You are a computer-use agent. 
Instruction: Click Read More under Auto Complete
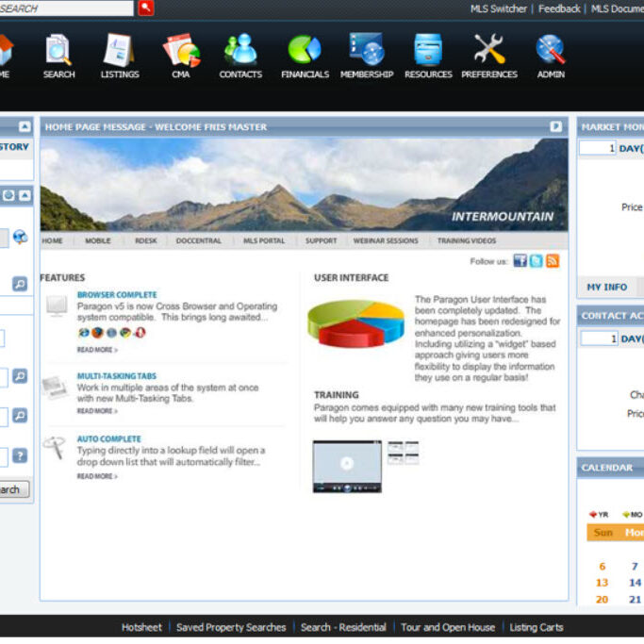(97, 476)
